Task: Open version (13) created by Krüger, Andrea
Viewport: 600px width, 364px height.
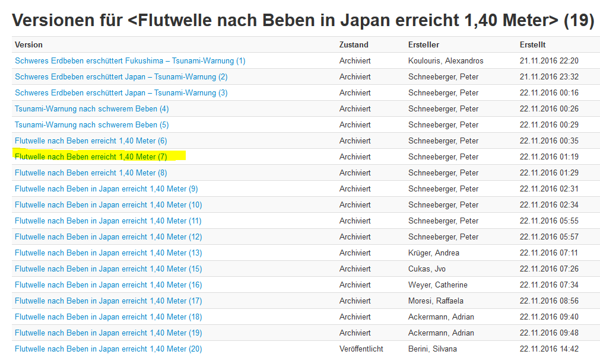Action: click(109, 253)
